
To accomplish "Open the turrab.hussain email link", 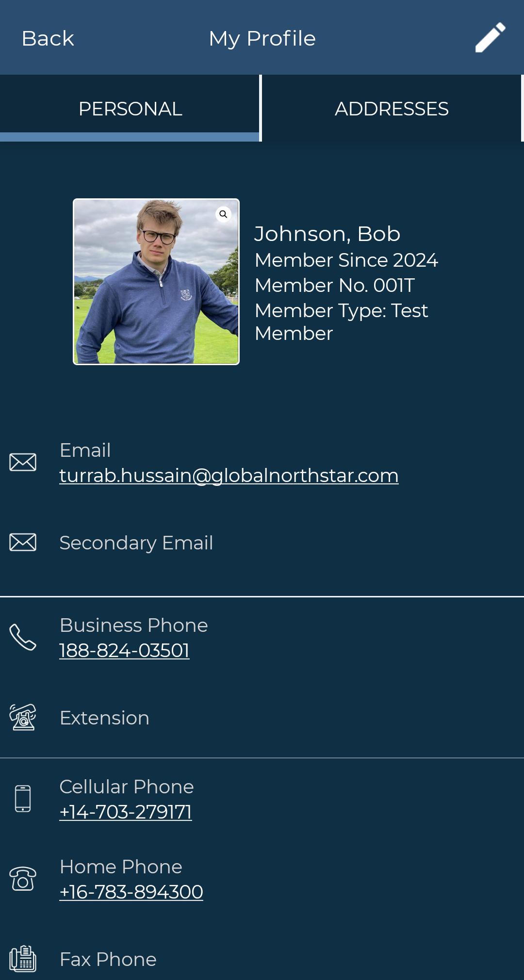I will 229,476.
